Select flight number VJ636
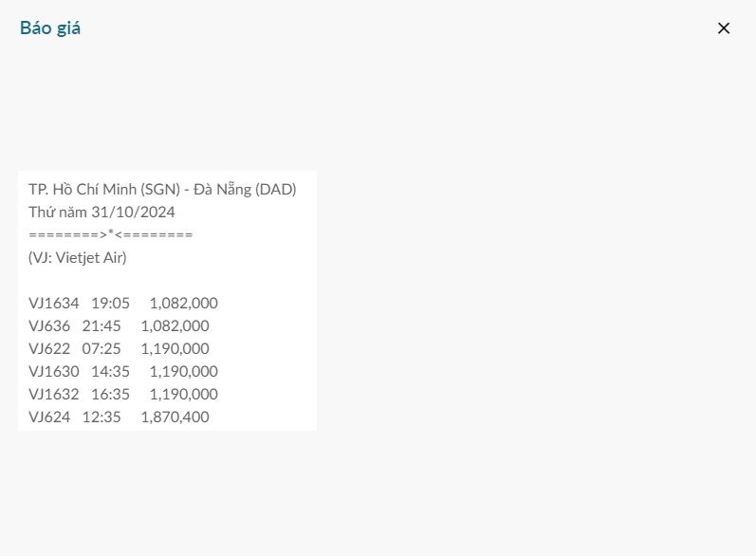 [49, 325]
